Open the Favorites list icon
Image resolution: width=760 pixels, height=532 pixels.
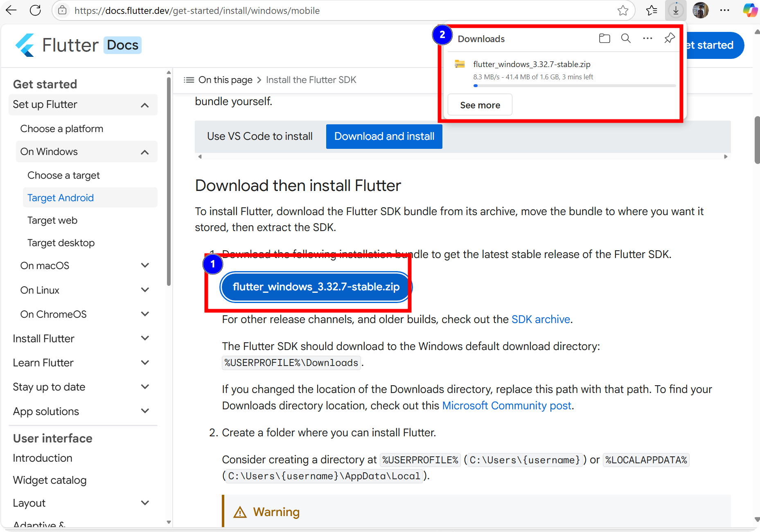click(652, 11)
